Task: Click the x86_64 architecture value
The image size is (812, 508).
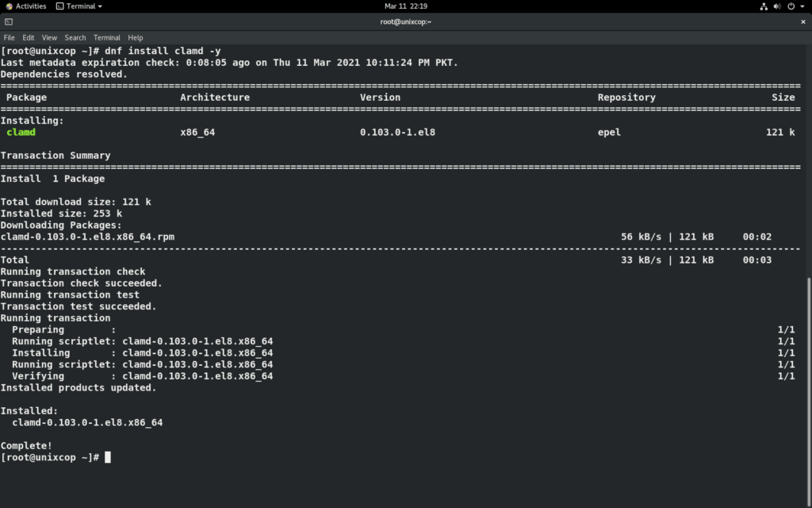Action: tap(197, 133)
